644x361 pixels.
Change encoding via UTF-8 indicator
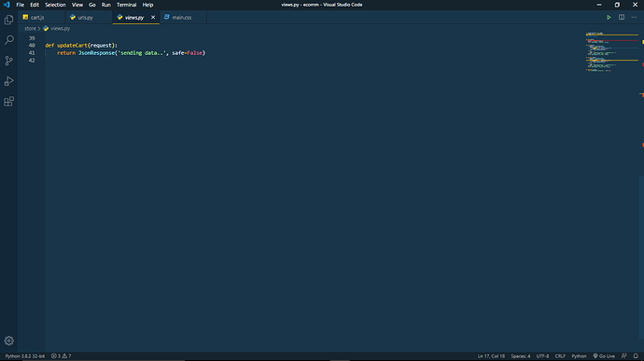[x=542, y=356]
